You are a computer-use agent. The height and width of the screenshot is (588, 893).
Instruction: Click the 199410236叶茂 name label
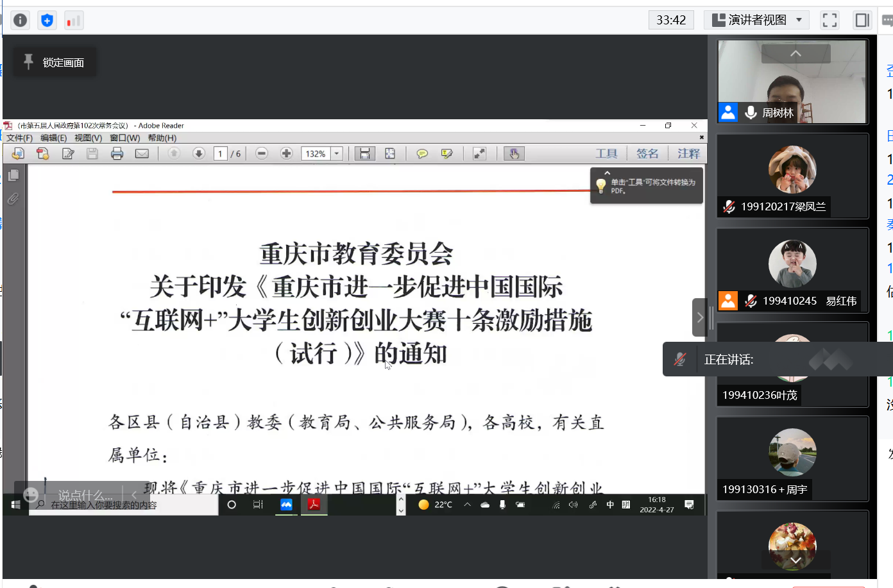760,395
